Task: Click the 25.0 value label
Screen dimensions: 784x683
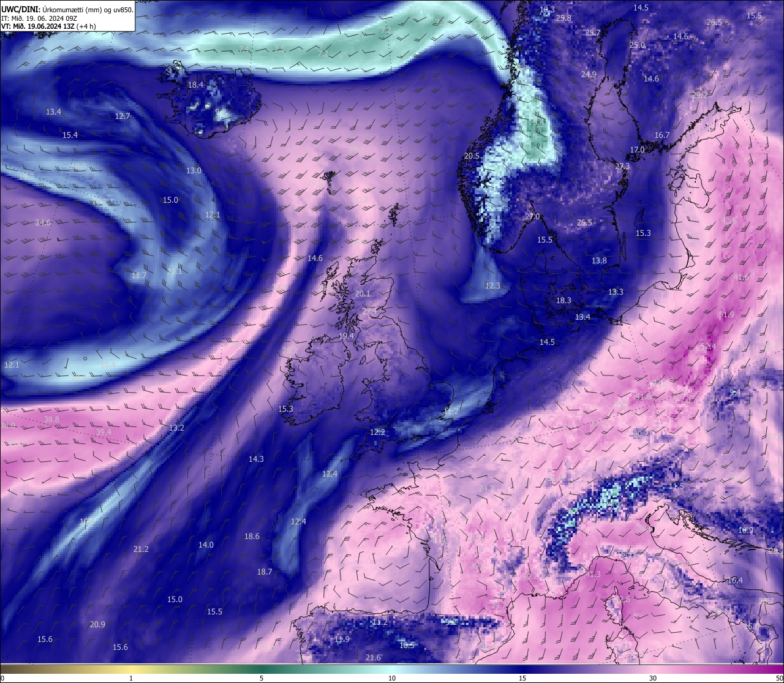Action: click(x=638, y=45)
